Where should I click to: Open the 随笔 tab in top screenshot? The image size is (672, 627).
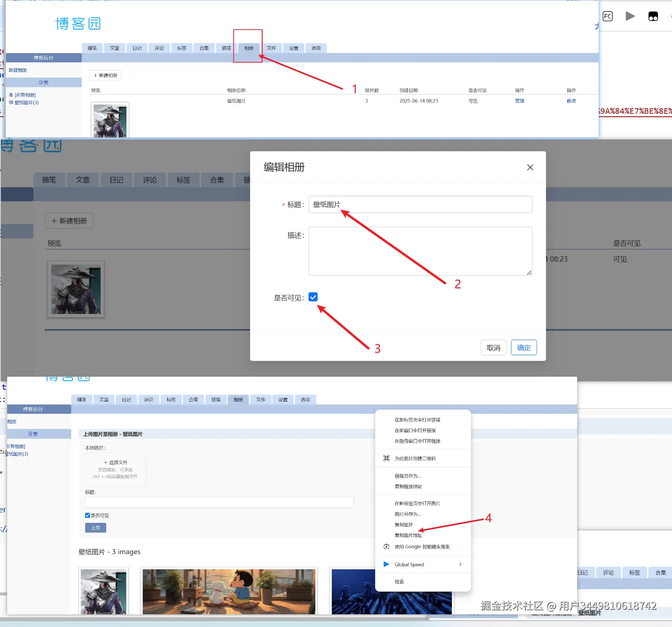pyautogui.click(x=92, y=48)
